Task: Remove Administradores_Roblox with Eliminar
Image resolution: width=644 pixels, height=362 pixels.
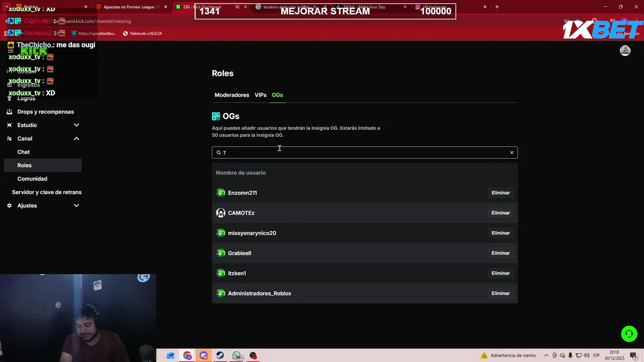Action: point(501,293)
